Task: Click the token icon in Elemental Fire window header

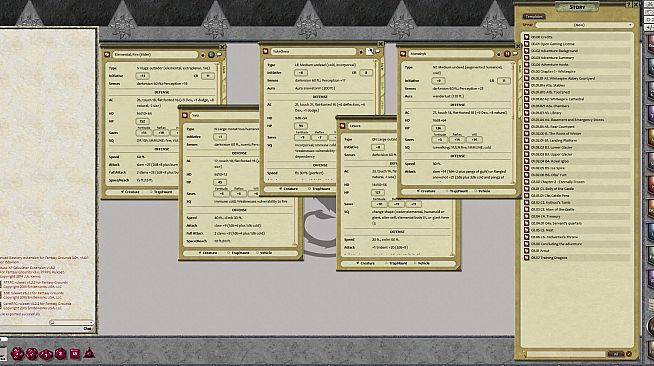Action: click(211, 54)
